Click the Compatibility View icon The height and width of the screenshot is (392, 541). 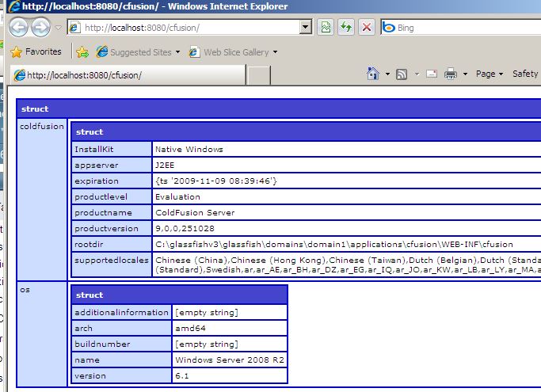coord(326,28)
